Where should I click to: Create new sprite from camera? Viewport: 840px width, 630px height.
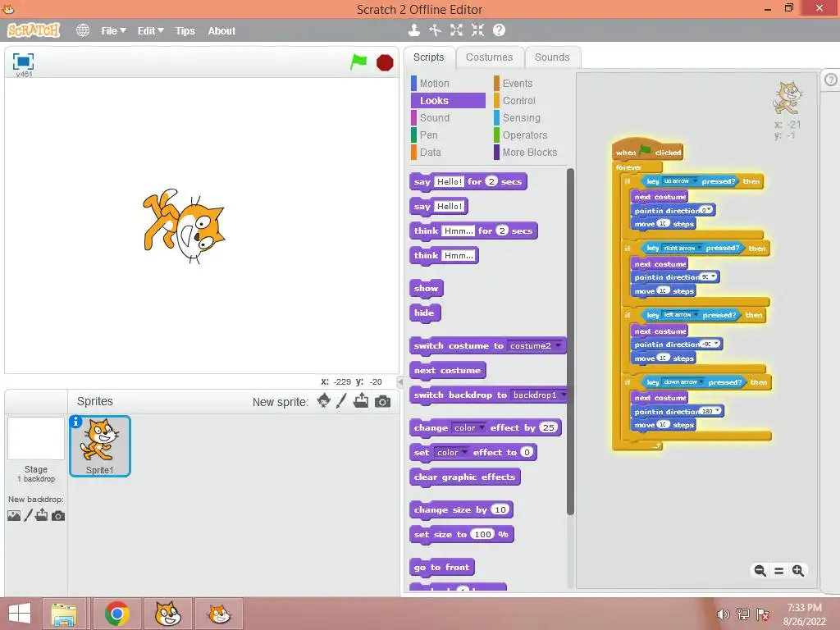pos(382,401)
